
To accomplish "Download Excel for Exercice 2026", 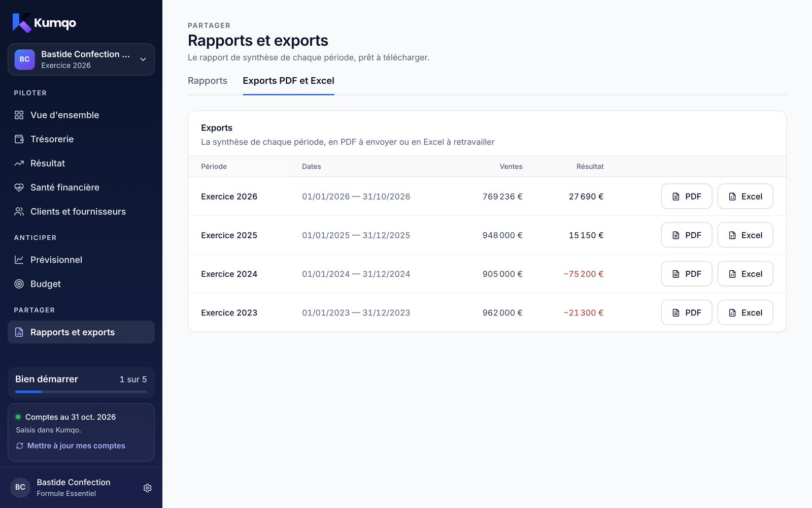I will [745, 196].
